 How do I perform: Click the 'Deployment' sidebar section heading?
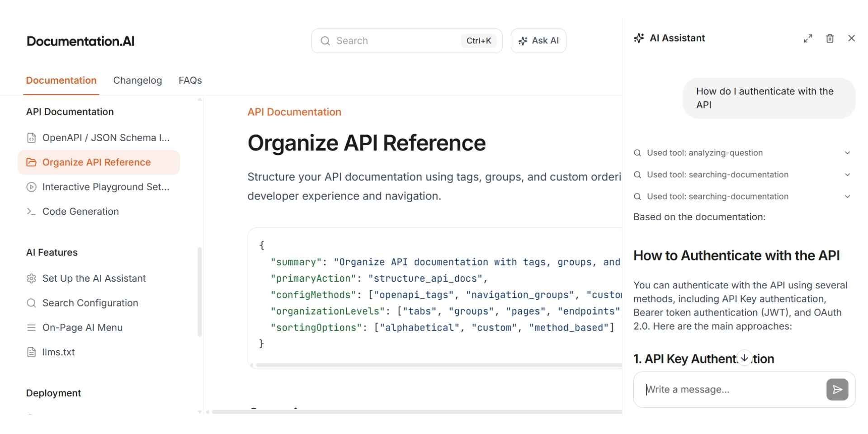53,393
